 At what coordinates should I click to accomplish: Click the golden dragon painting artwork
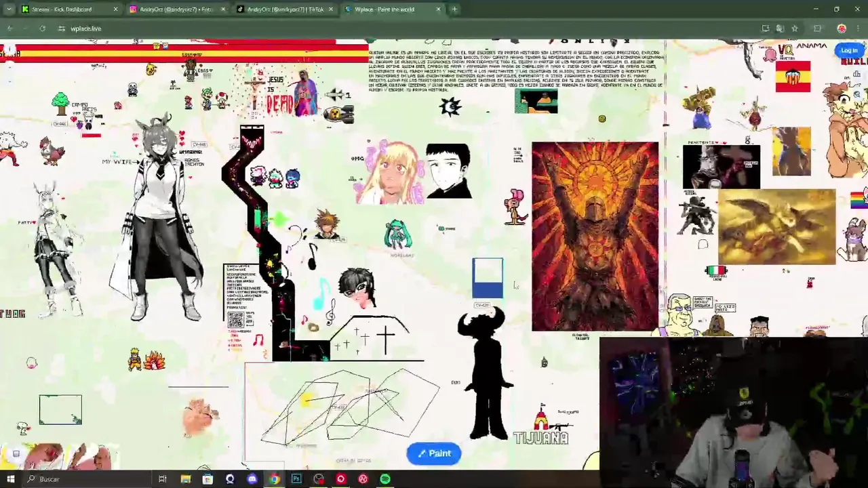(777, 227)
